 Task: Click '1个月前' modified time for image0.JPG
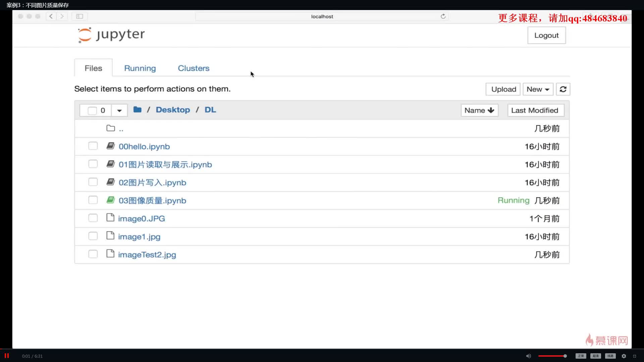click(544, 219)
